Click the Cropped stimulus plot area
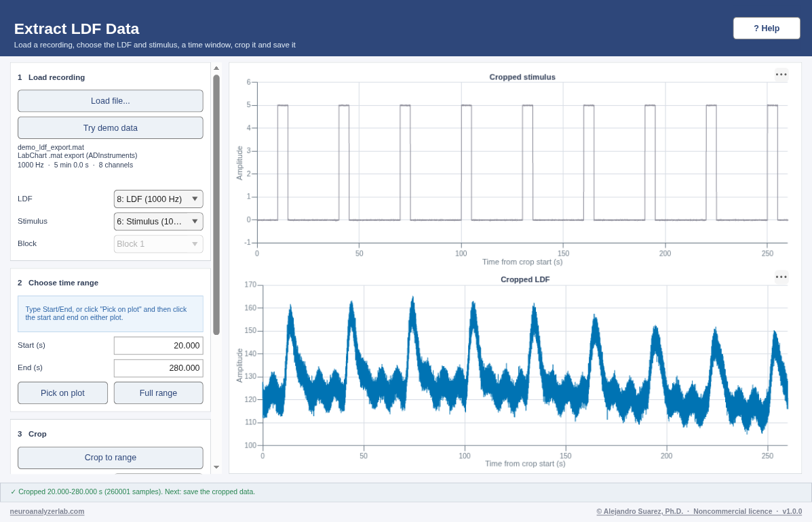812x522 pixels. [x=522, y=163]
